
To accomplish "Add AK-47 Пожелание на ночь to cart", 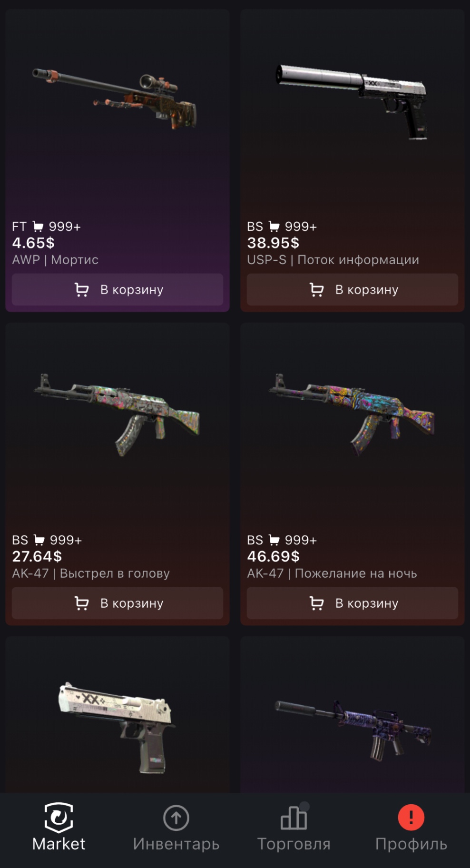I will (352, 603).
